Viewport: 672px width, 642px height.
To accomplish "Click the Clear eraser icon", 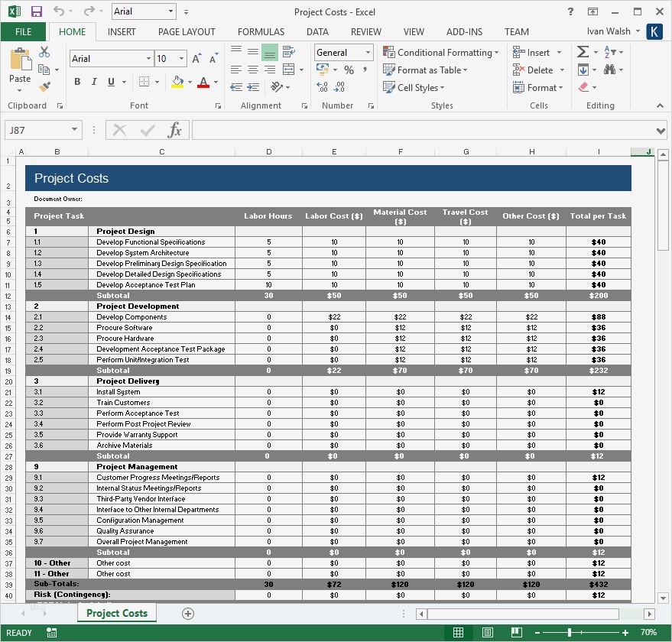I will 583,87.
